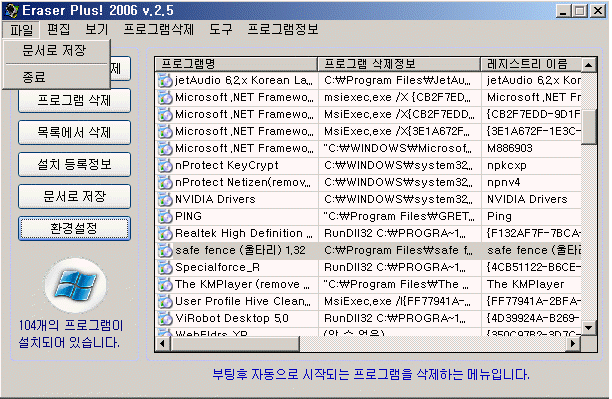
Task: Open the 도구 menu
Action: coord(221,30)
